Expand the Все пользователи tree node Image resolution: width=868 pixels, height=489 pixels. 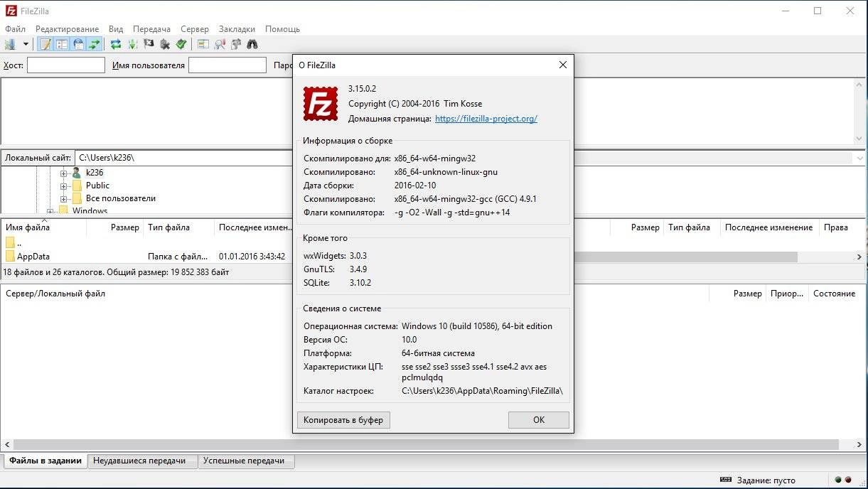coord(64,198)
